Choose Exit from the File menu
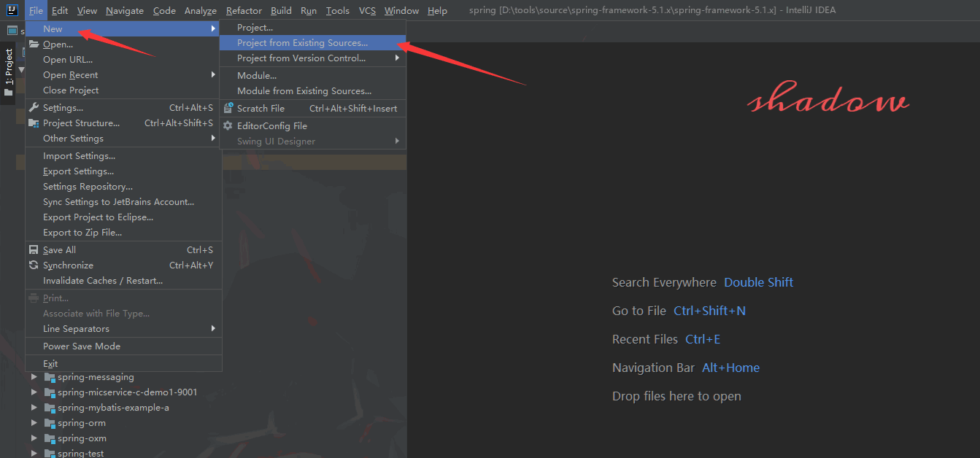Screen dimensions: 980x458 (123, 363)
